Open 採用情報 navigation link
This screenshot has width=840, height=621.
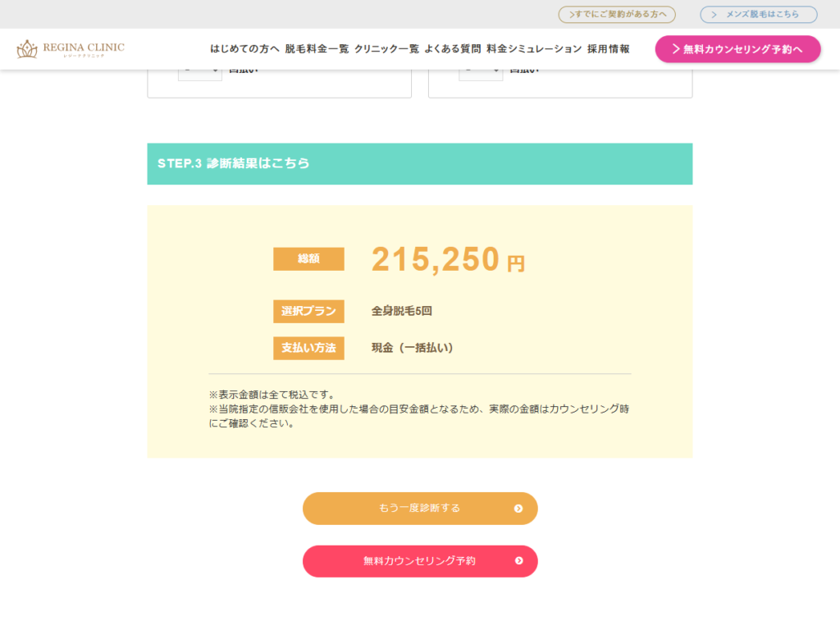(609, 48)
